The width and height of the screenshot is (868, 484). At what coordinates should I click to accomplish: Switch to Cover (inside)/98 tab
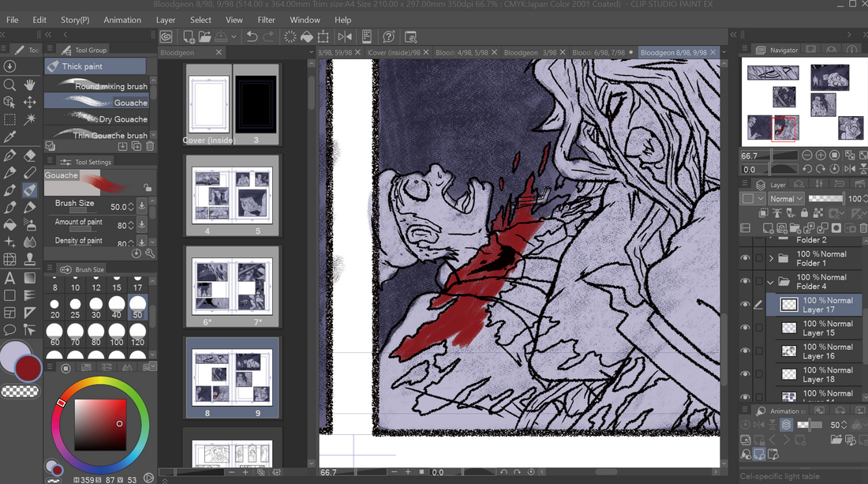click(394, 53)
